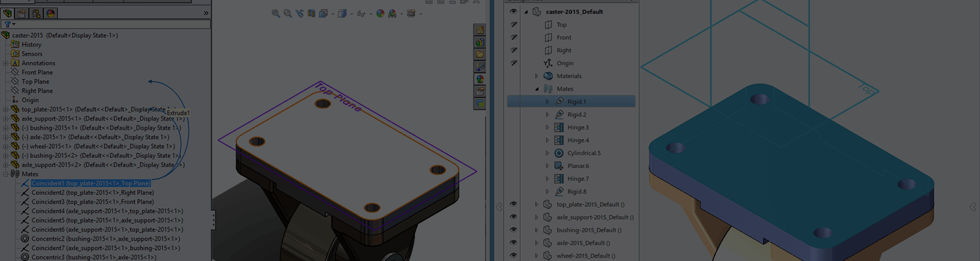
Task: Click Display Style cube icon
Action: [342, 13]
